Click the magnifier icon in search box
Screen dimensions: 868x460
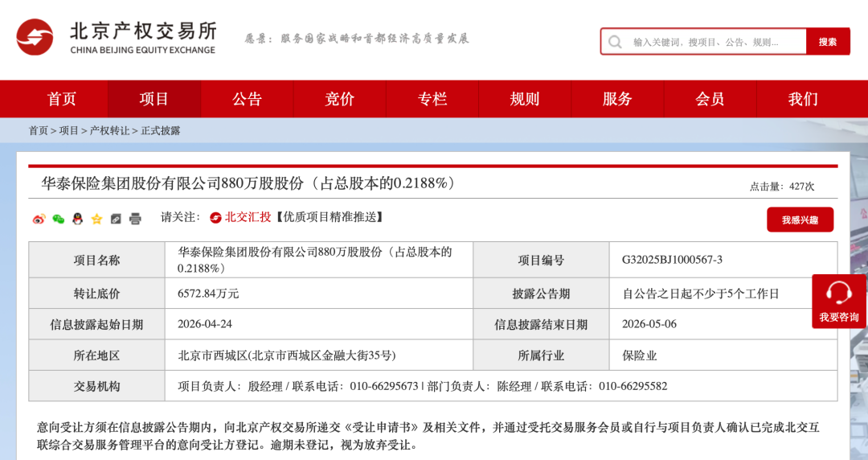click(x=615, y=42)
